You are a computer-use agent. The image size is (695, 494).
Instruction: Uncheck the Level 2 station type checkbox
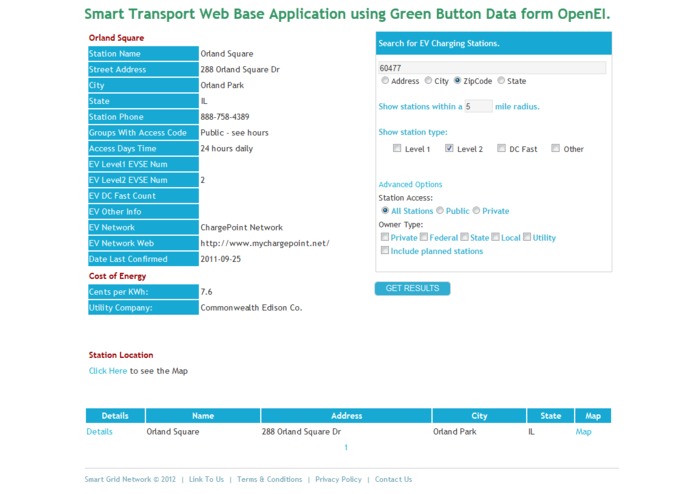pos(449,148)
